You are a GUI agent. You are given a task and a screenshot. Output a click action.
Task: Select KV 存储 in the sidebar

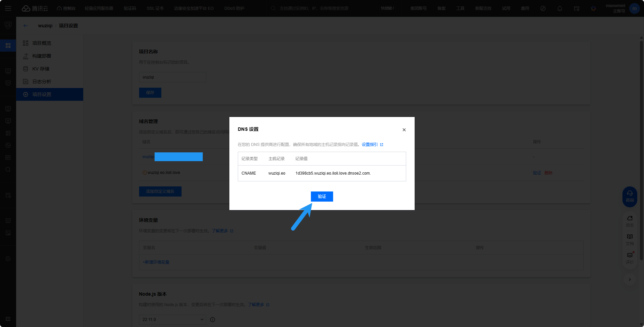[x=41, y=69]
